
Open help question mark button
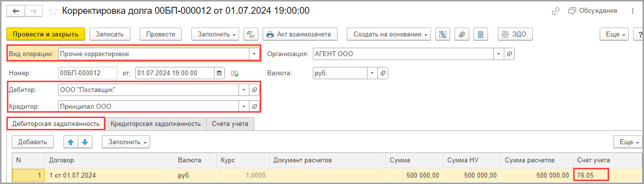[640, 34]
